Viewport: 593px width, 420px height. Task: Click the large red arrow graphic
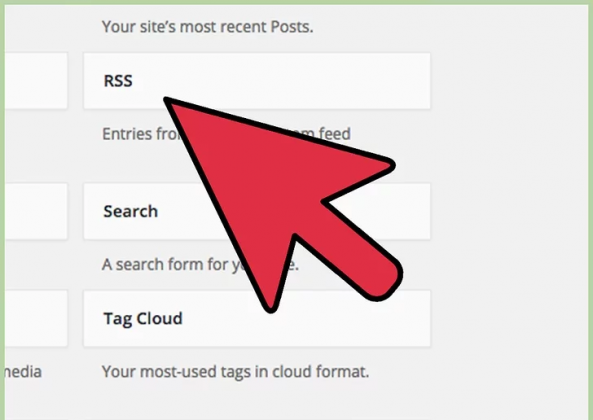click(282, 200)
